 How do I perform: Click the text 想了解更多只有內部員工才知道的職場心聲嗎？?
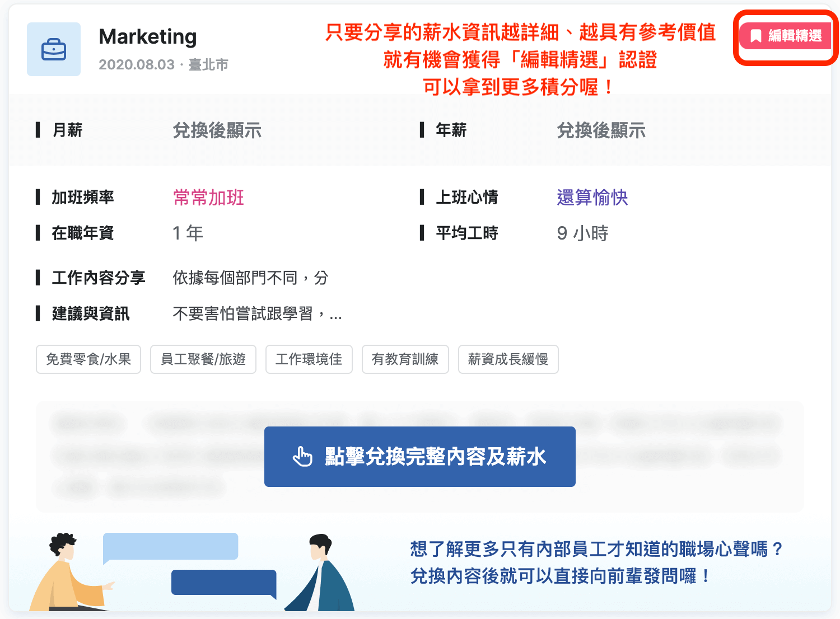point(597,549)
